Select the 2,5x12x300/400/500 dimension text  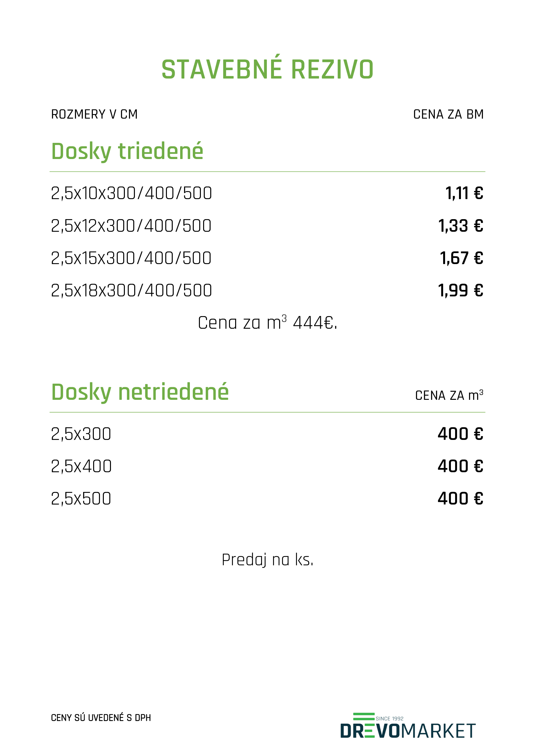(131, 226)
